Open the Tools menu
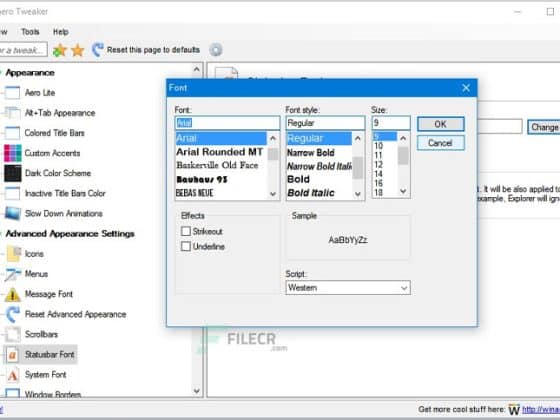The width and height of the screenshot is (560, 420). 30,32
